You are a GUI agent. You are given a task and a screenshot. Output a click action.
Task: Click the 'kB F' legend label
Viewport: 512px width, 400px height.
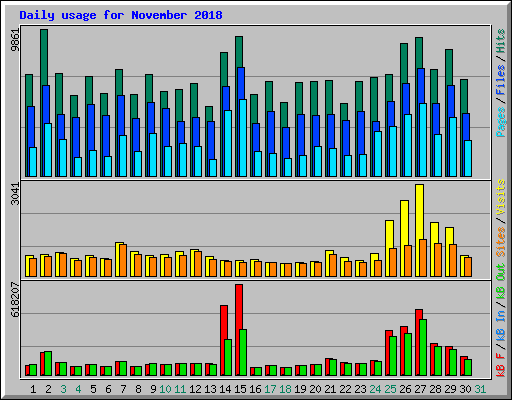(501, 365)
